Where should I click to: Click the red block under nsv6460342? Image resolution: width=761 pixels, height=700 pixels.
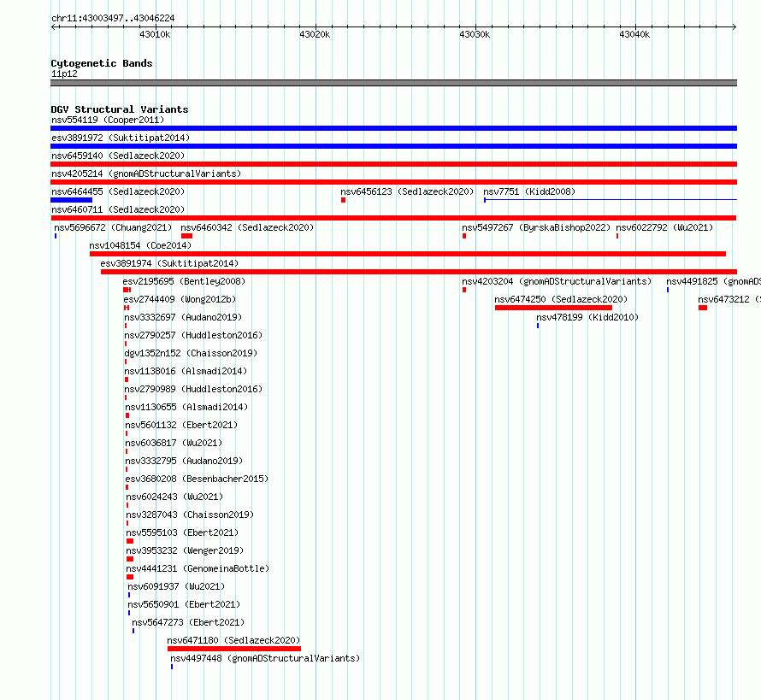click(187, 236)
